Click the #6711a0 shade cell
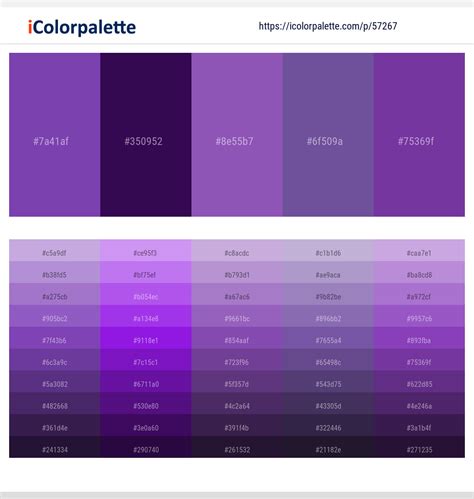Screen dimensions: 474x499 click(x=146, y=381)
